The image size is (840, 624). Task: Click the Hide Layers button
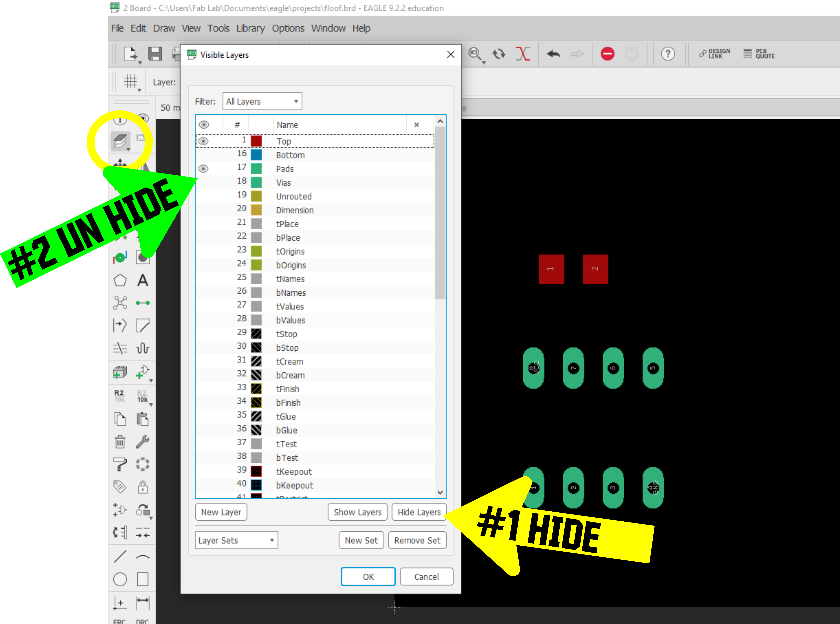[419, 512]
